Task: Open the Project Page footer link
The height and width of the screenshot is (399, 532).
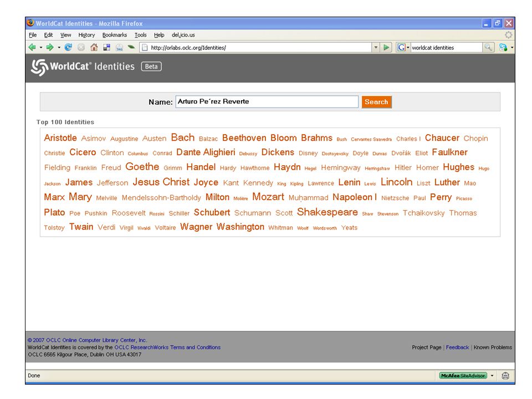Action: click(x=427, y=347)
